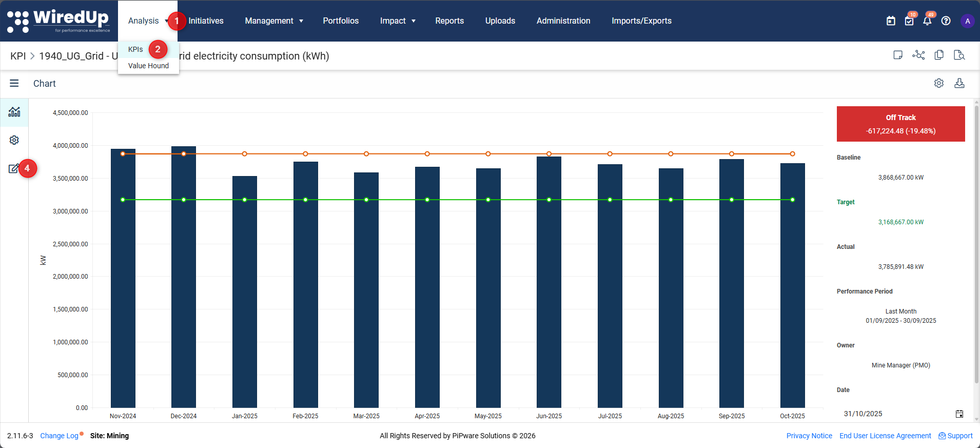Click baseline value 3,868,667.00 kW

pyautogui.click(x=900, y=178)
